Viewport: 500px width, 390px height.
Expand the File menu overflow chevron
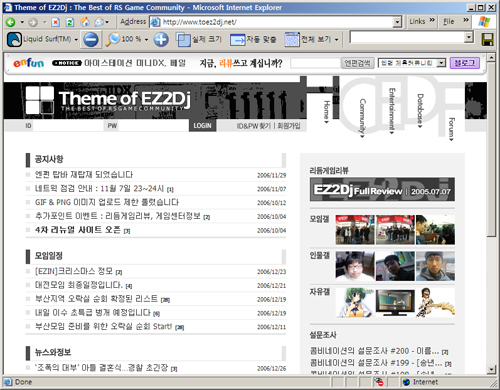tap(466, 20)
